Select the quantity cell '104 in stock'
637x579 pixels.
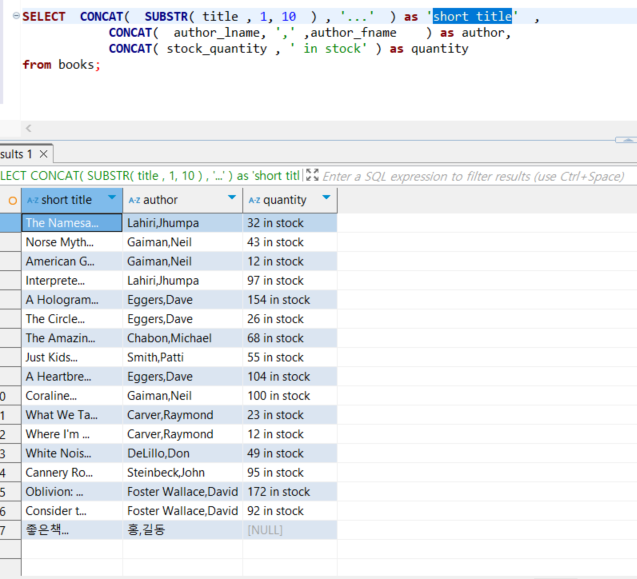(290, 377)
